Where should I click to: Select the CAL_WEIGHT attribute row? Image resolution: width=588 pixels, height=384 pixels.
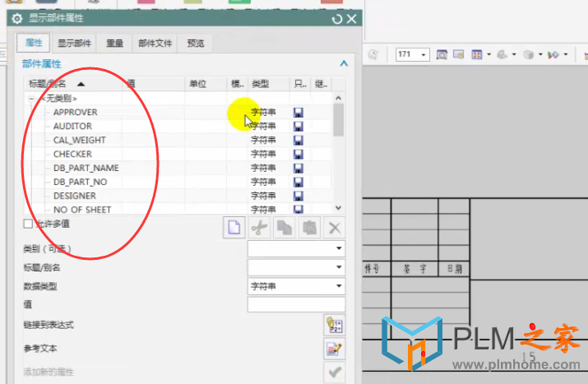click(178, 140)
